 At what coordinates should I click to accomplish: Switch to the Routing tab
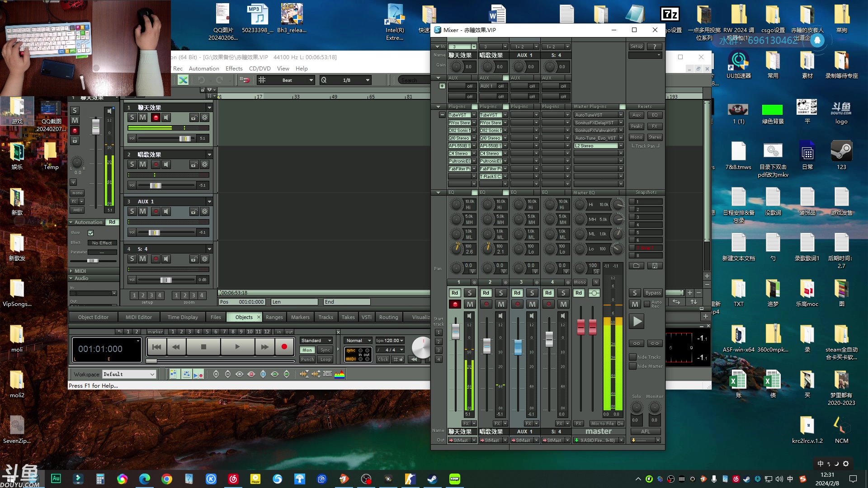click(x=388, y=317)
